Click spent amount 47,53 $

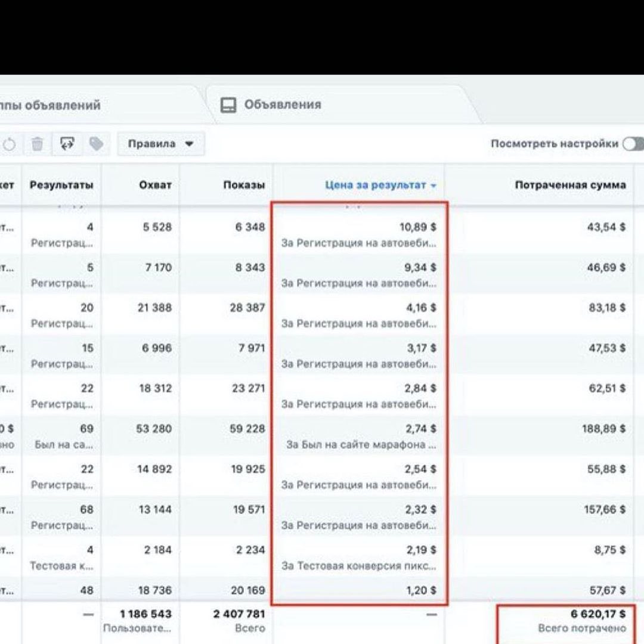click(607, 348)
